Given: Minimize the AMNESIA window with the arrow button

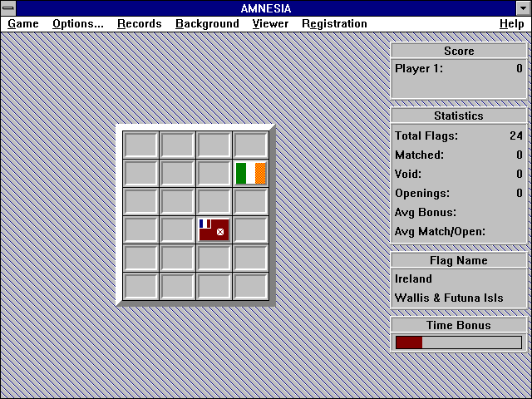Looking at the screenshot, I should coord(524,8).
